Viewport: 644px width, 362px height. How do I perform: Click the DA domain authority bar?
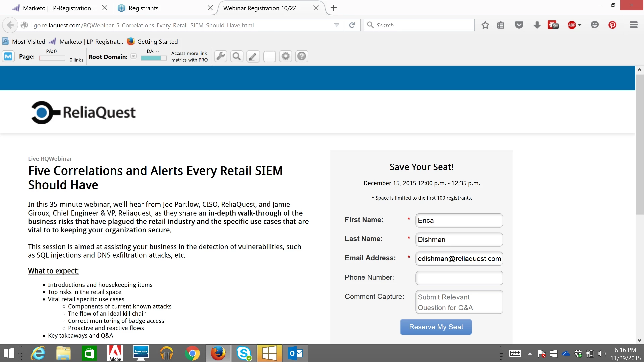153,58
